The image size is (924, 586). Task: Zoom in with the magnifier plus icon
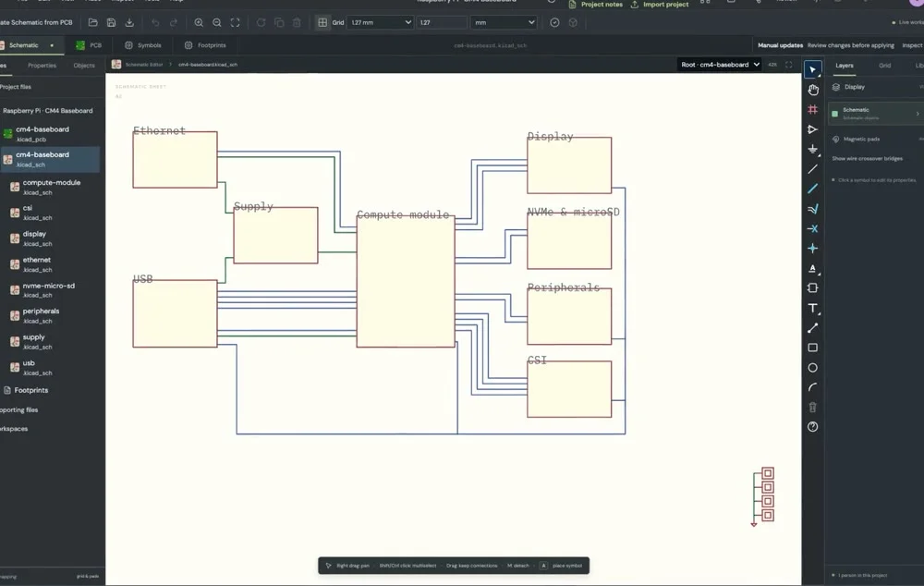(x=199, y=22)
